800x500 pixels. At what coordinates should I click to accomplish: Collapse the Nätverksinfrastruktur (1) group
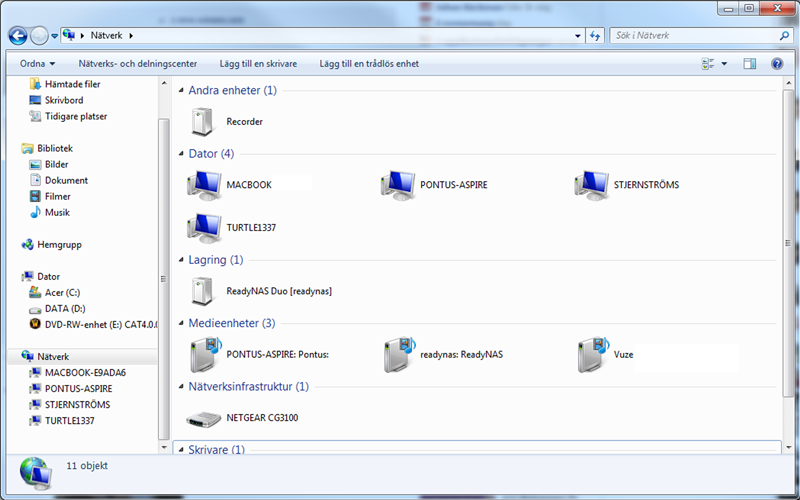click(181, 387)
